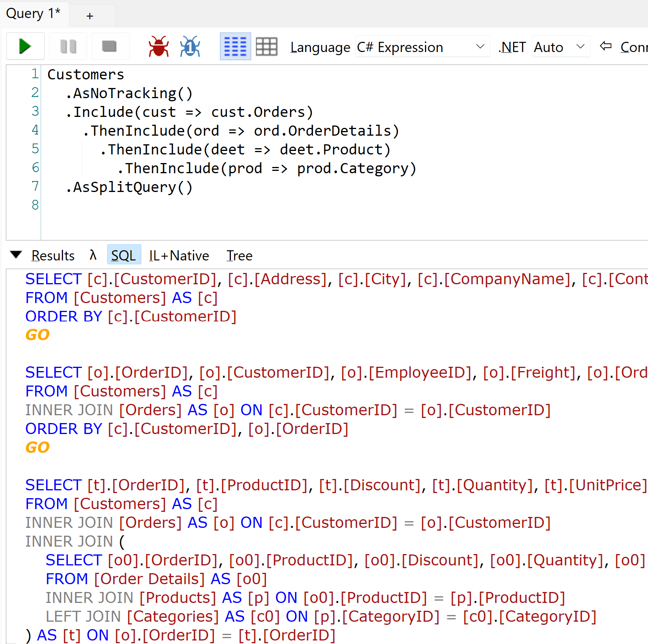This screenshot has width=648, height=644.
Task: Switch results to data grids view
Action: point(266,47)
